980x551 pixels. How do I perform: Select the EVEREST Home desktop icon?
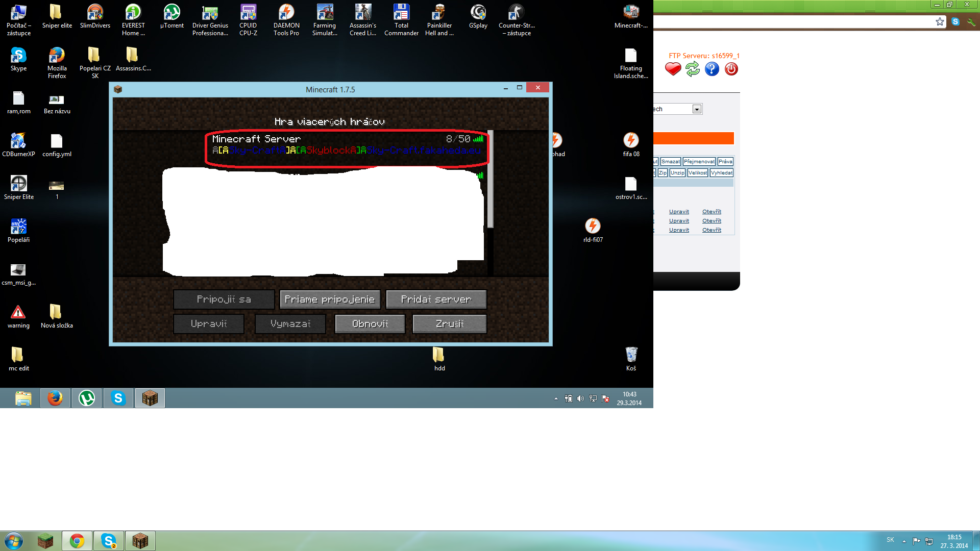pyautogui.click(x=133, y=20)
